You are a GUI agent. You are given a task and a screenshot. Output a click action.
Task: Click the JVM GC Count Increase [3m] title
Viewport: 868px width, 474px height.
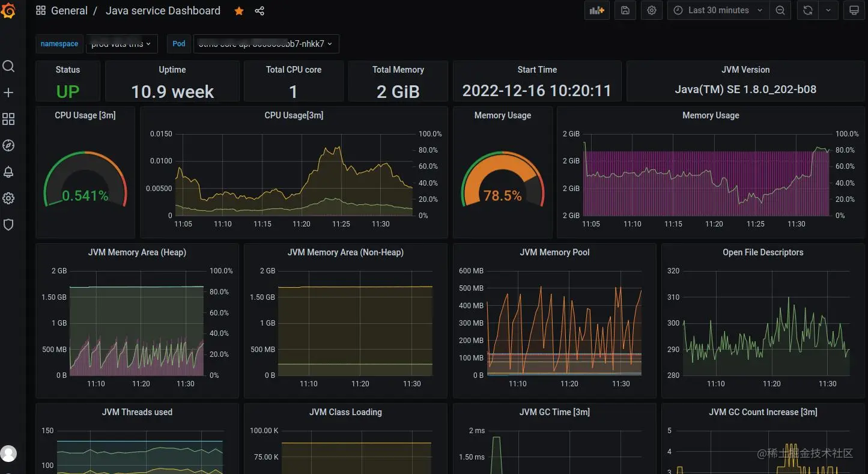pos(763,412)
